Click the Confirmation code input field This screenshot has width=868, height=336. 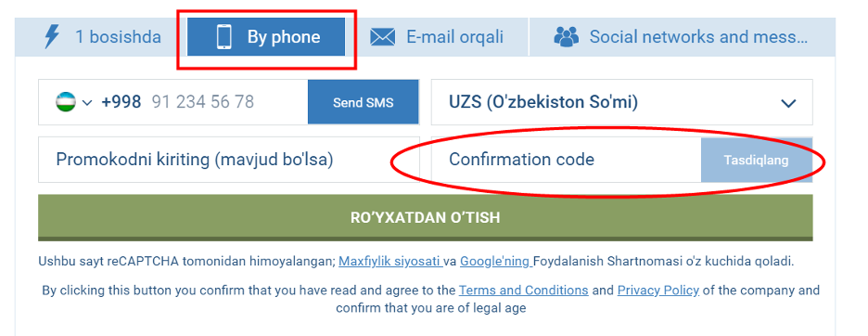566,160
